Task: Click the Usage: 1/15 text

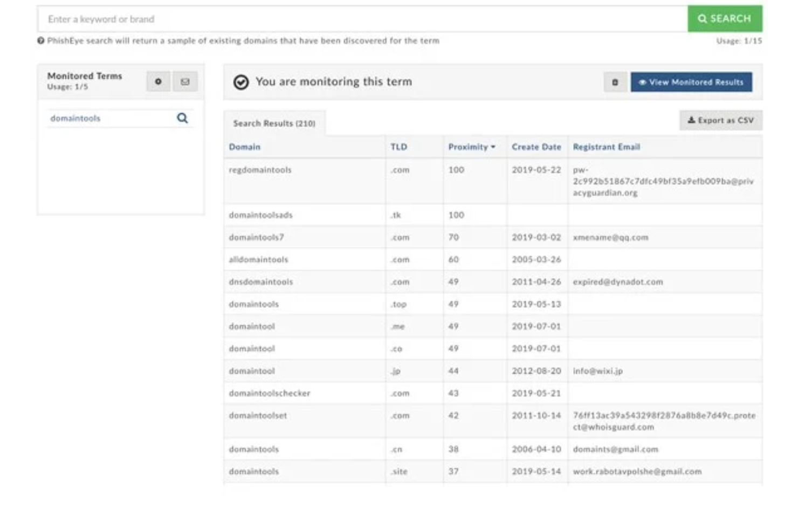Action: [x=739, y=41]
